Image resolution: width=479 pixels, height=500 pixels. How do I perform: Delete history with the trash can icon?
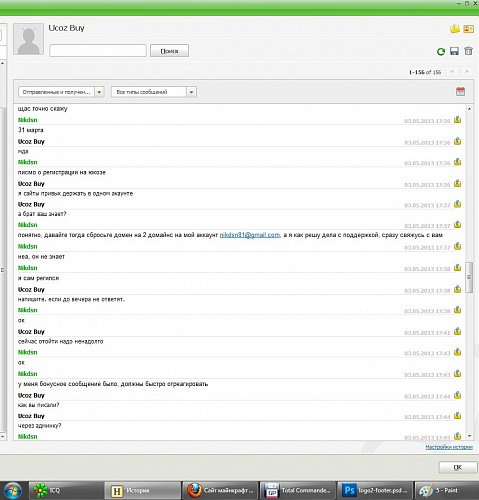[468, 51]
